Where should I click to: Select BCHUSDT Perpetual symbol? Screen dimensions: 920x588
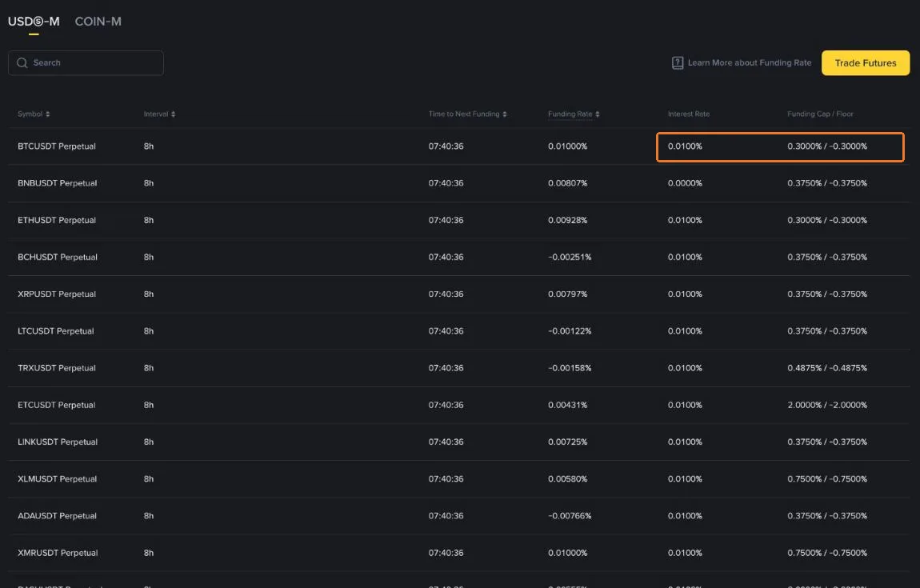[58, 257]
